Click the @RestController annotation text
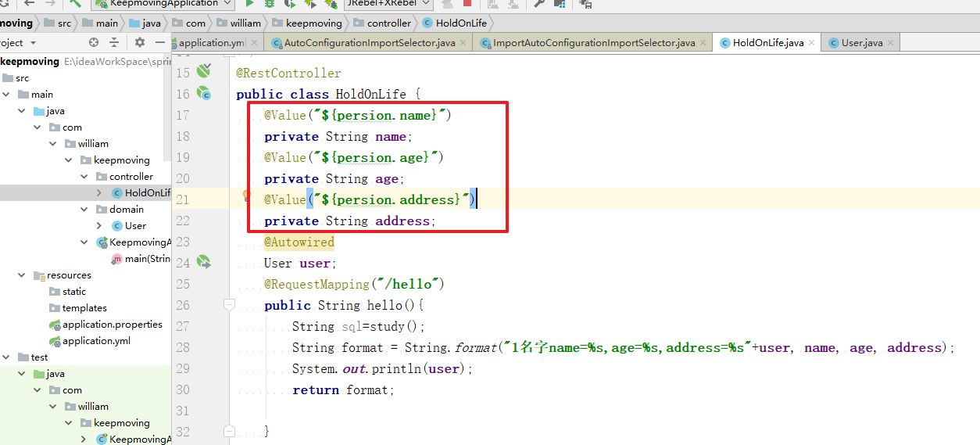Image resolution: width=980 pixels, height=445 pixels. pyautogui.click(x=288, y=73)
